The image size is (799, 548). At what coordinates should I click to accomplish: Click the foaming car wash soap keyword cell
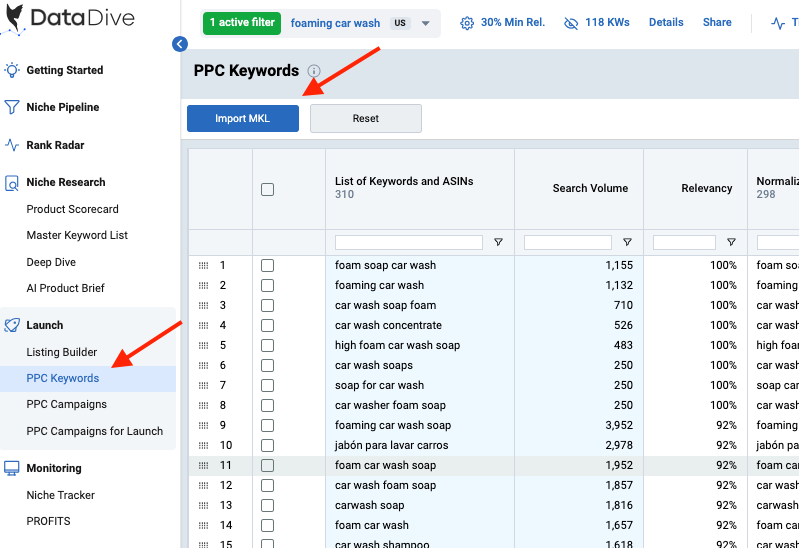[393, 426]
